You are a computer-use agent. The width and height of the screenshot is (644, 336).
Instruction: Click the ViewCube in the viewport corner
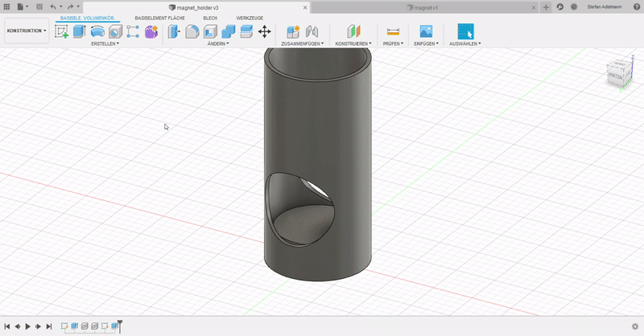click(616, 74)
